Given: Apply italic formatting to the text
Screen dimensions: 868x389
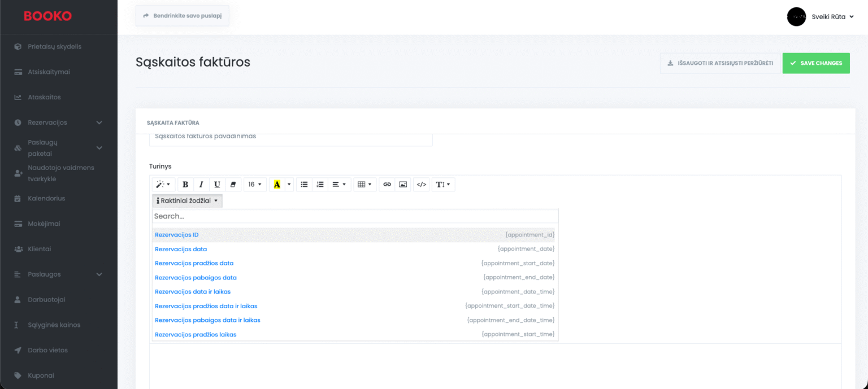Looking at the screenshot, I should 201,185.
